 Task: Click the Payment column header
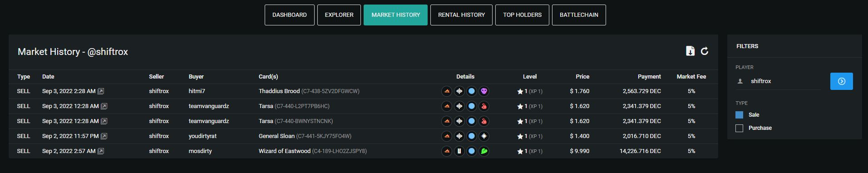(x=649, y=77)
